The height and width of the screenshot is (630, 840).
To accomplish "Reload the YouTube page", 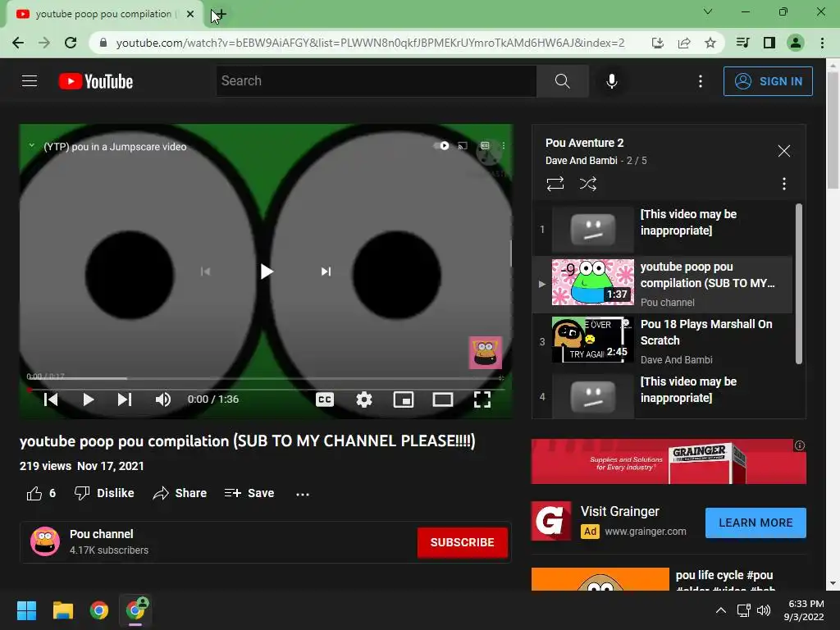I will click(x=71, y=43).
